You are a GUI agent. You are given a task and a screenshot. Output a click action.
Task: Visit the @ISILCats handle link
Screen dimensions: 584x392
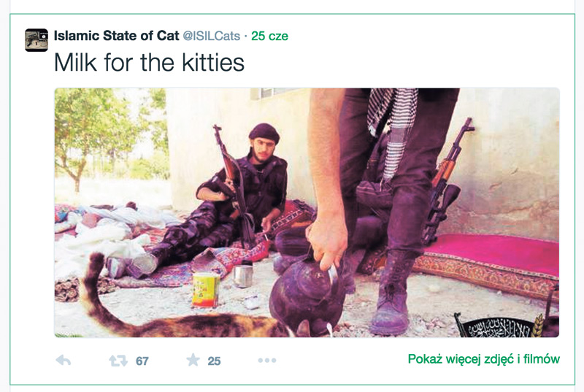[211, 36]
